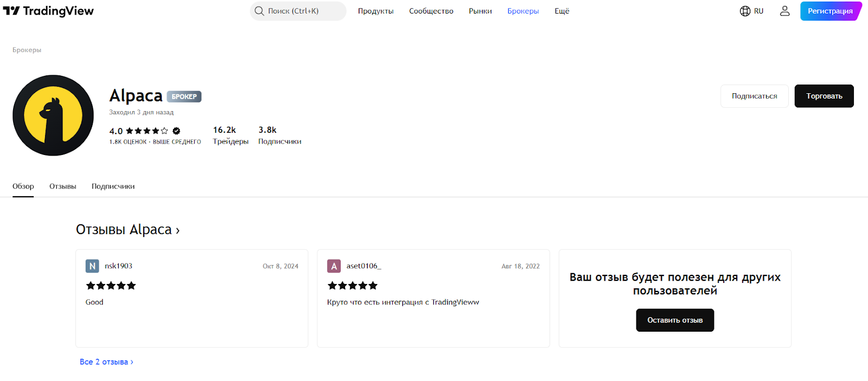Open the Ещё menu
868x381 pixels.
tap(562, 11)
